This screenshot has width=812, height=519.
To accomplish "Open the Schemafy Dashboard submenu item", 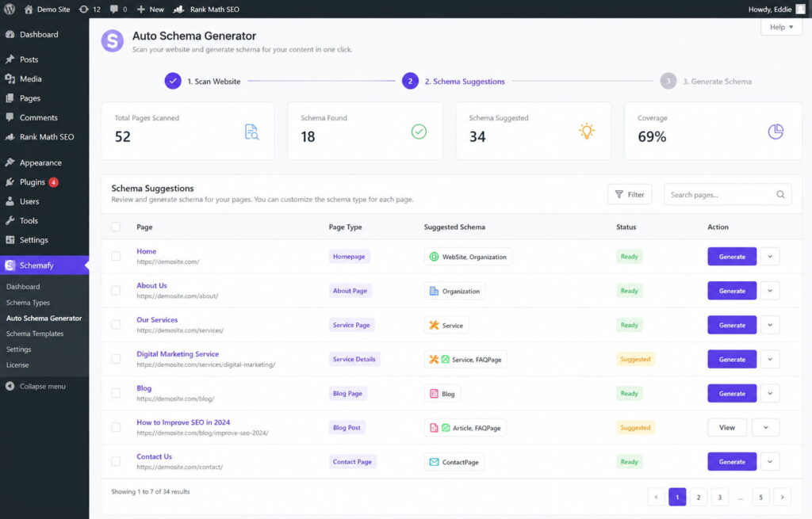I will (23, 287).
